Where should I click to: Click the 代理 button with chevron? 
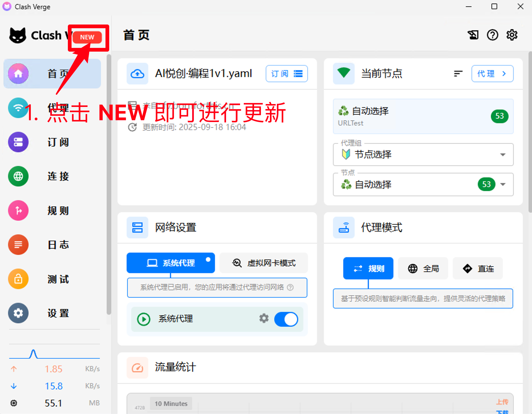pyautogui.click(x=492, y=74)
